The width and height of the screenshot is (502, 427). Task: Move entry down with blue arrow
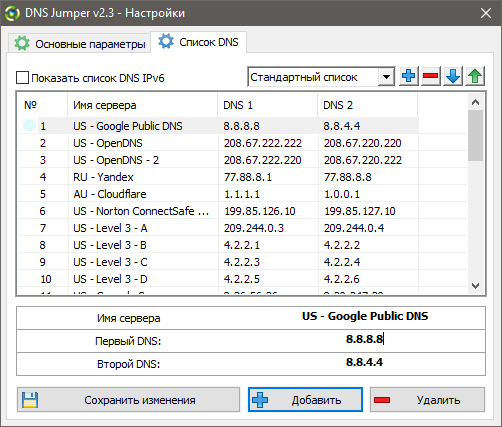point(453,77)
